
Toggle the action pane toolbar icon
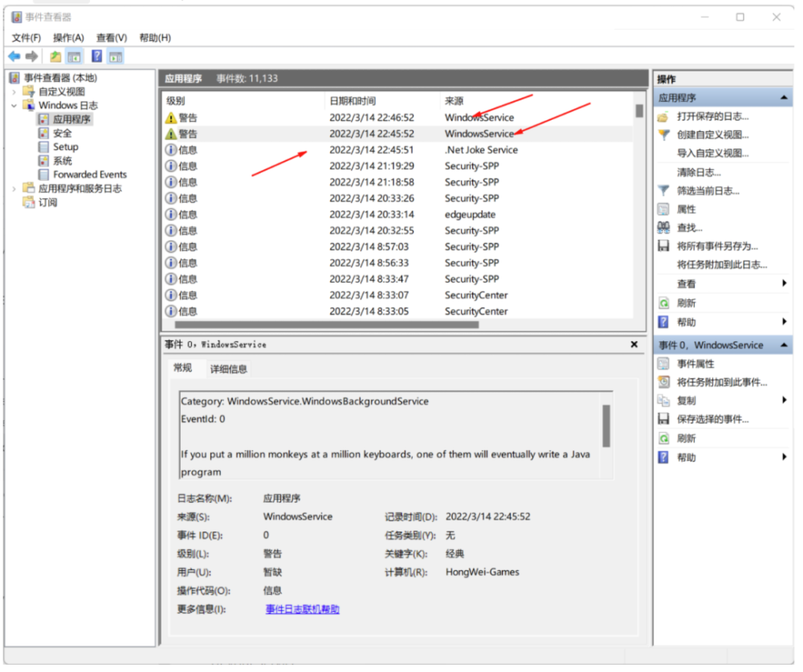[116, 56]
